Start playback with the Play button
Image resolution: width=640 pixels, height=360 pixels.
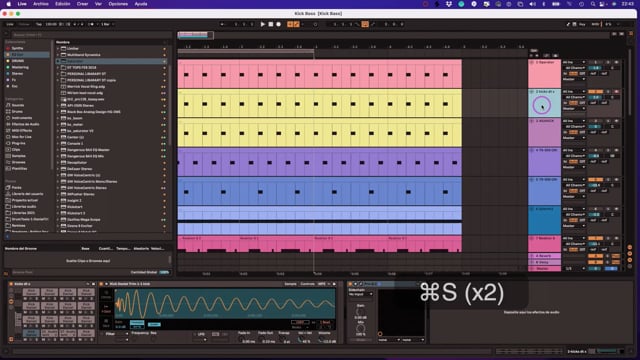pos(262,24)
